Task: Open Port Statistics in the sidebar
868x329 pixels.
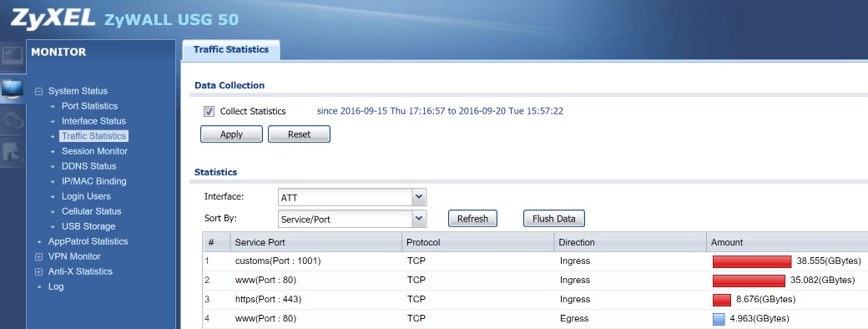Action: click(89, 106)
